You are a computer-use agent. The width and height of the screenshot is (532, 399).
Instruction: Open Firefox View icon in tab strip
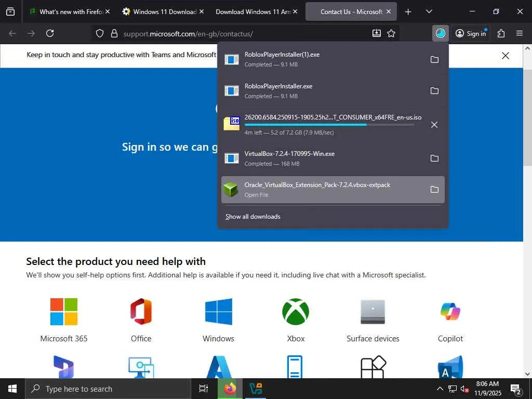[x=10, y=11]
